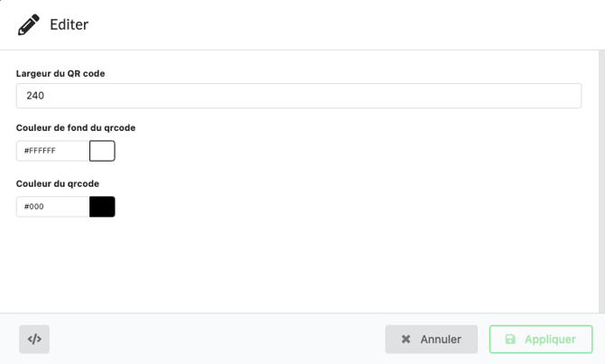Open the black QR code color swatch

click(x=102, y=207)
